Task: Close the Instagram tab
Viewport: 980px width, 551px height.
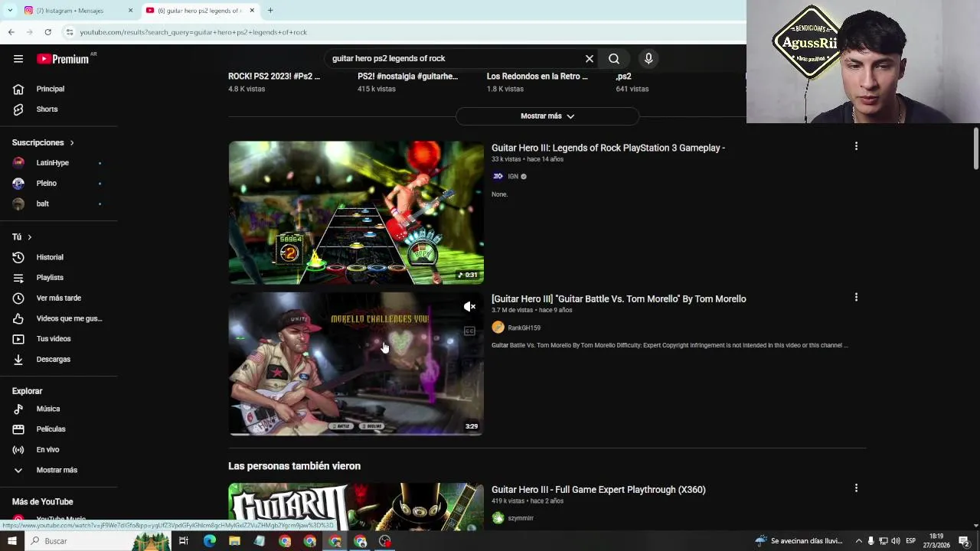Action: [130, 11]
